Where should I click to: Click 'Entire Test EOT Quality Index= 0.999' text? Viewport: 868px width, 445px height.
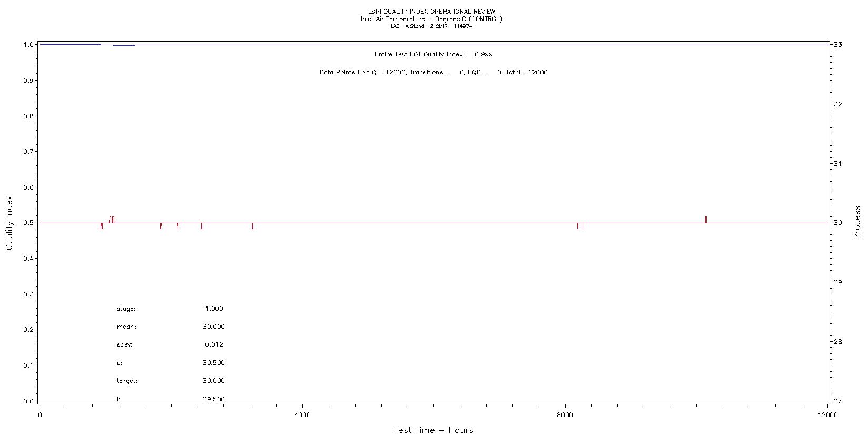point(433,54)
